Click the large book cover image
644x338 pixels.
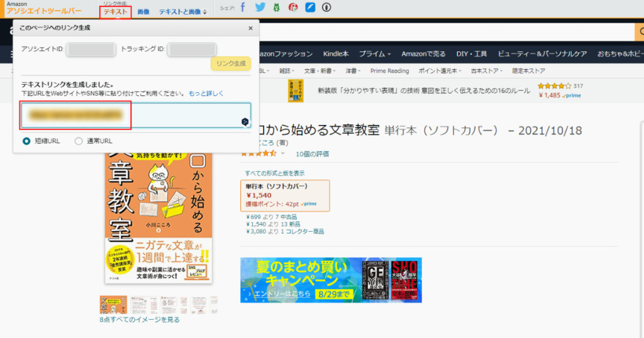[x=158, y=217]
